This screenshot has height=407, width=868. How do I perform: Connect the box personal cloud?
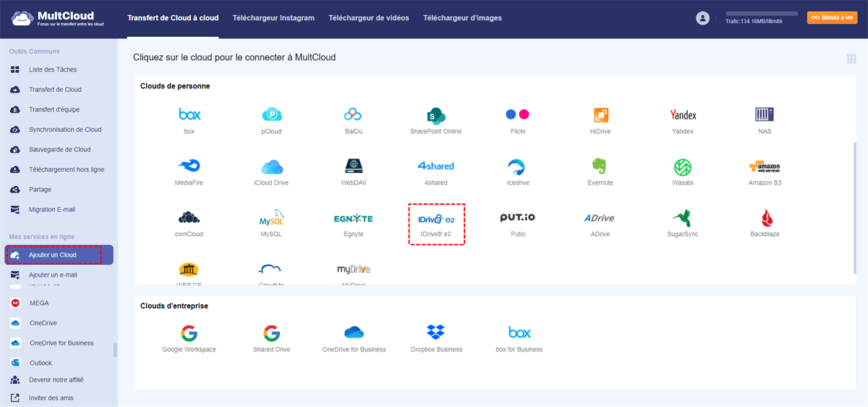[x=190, y=119]
